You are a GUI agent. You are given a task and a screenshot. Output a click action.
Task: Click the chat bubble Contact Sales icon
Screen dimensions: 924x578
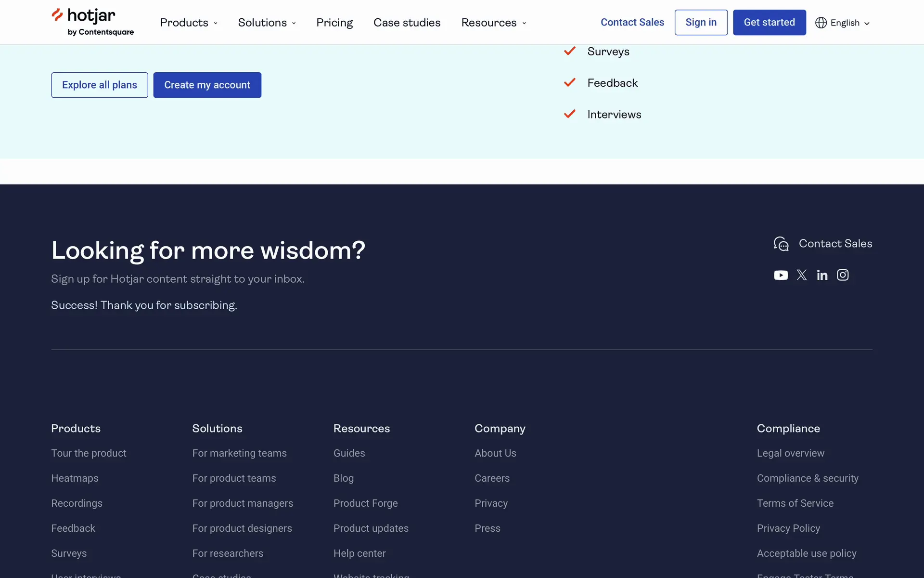(781, 244)
